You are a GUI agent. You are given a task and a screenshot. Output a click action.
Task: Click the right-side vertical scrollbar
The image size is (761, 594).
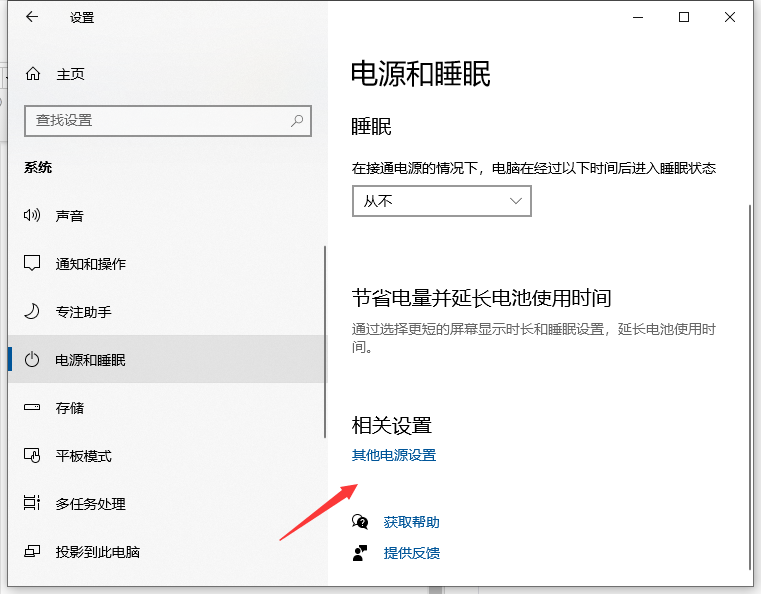tap(750, 380)
